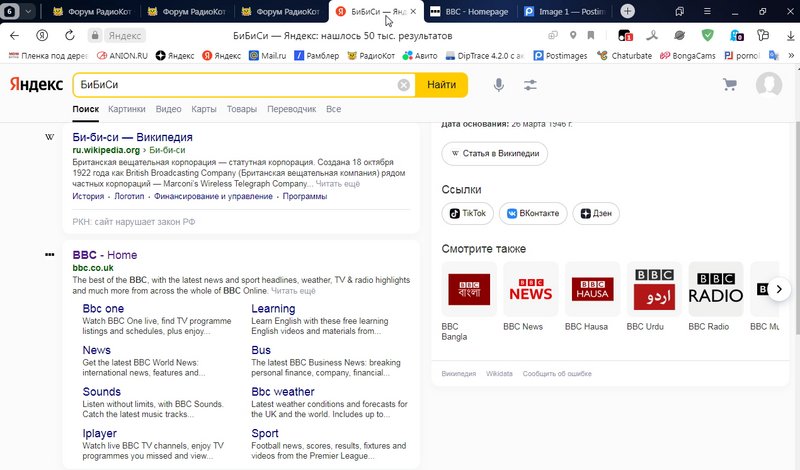800x470 pixels.
Task: Click the padlock site security icon
Action: click(x=94, y=36)
